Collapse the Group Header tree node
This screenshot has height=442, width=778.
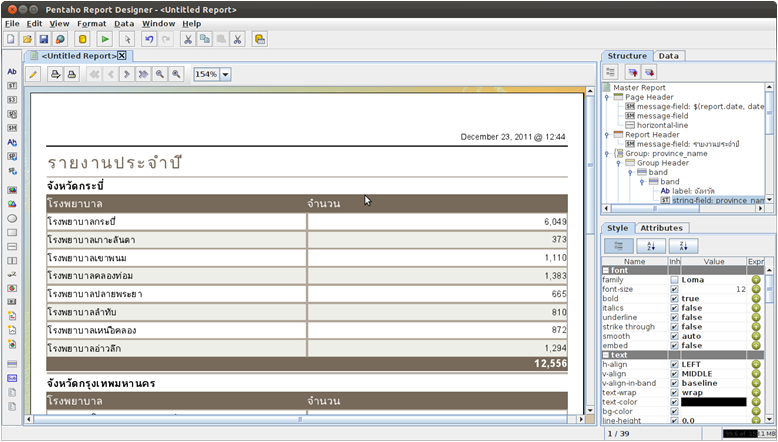click(619, 163)
